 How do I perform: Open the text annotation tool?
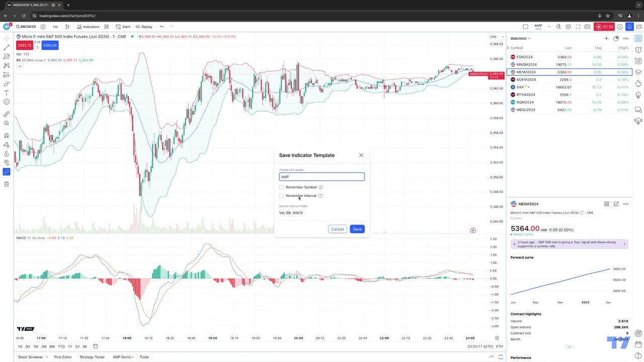tap(7, 93)
